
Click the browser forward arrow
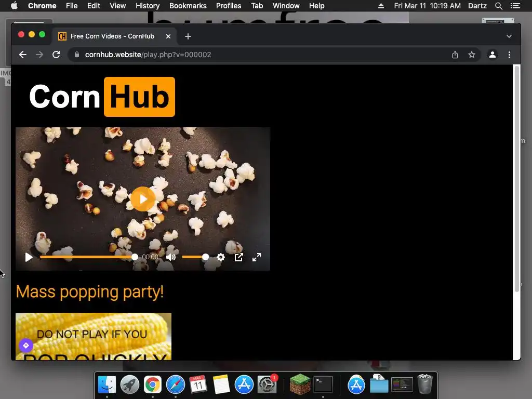(x=39, y=55)
